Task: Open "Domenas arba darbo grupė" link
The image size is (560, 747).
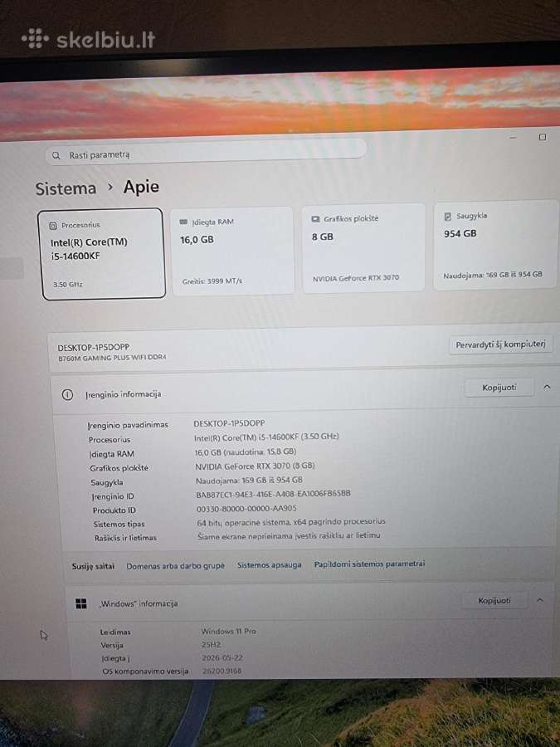Action: (175, 566)
